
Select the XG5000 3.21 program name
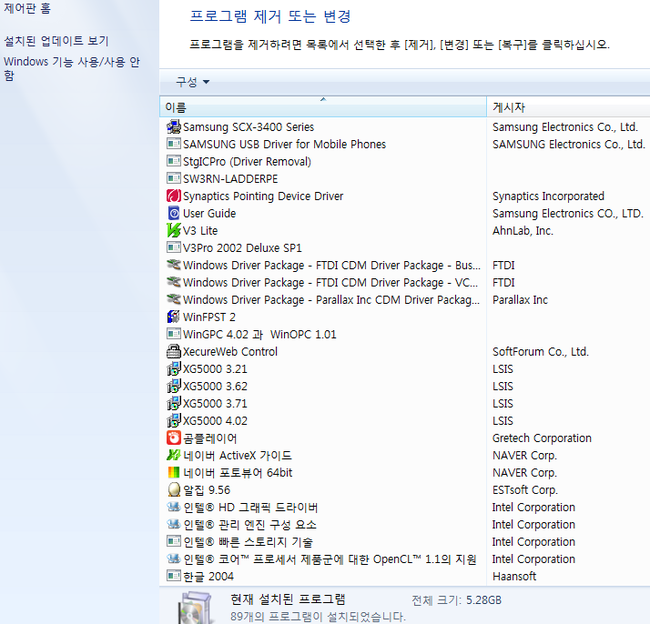pyautogui.click(x=215, y=369)
